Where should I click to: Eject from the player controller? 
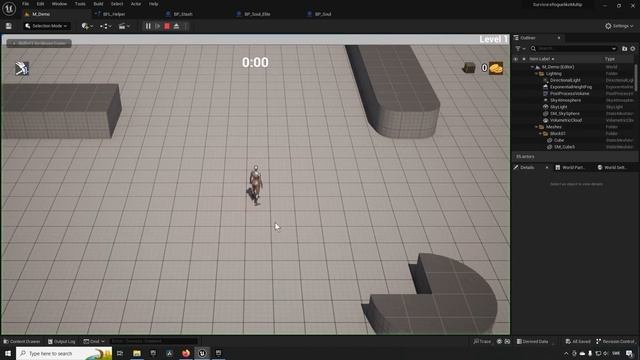pos(176,26)
